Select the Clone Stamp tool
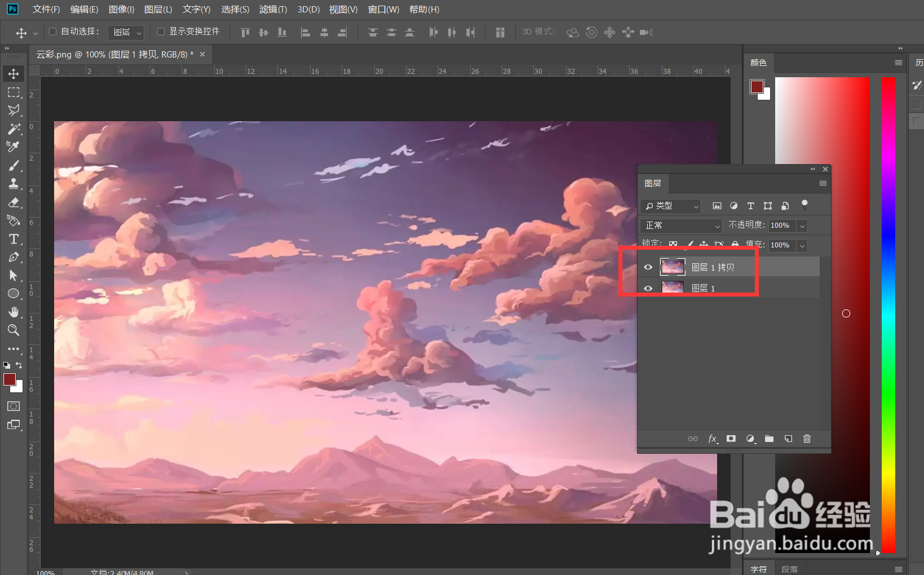This screenshot has width=924, height=575. [x=14, y=184]
